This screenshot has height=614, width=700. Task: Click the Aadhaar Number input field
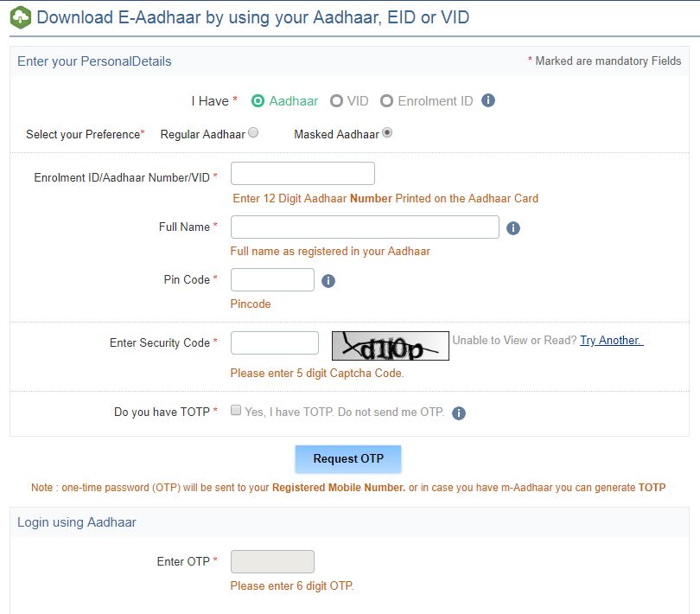pyautogui.click(x=302, y=173)
